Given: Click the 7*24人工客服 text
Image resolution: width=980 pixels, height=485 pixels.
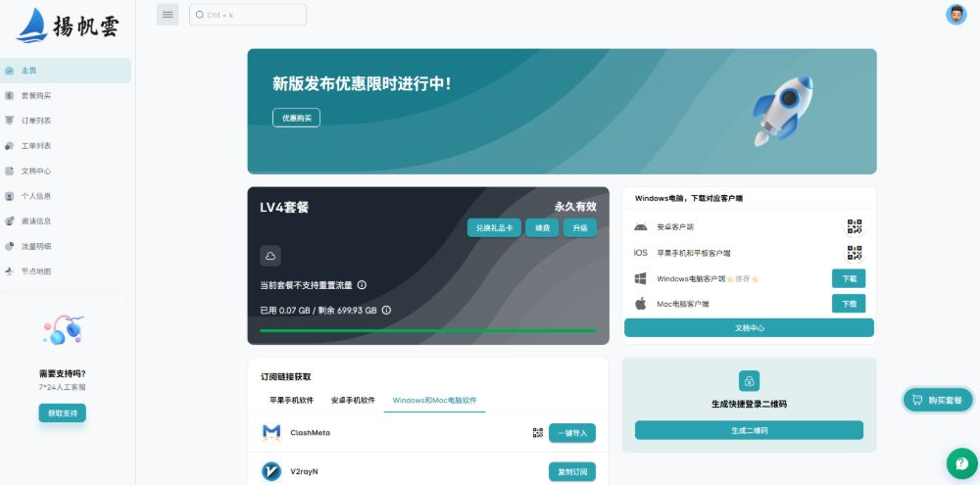Looking at the screenshot, I should 63,387.
